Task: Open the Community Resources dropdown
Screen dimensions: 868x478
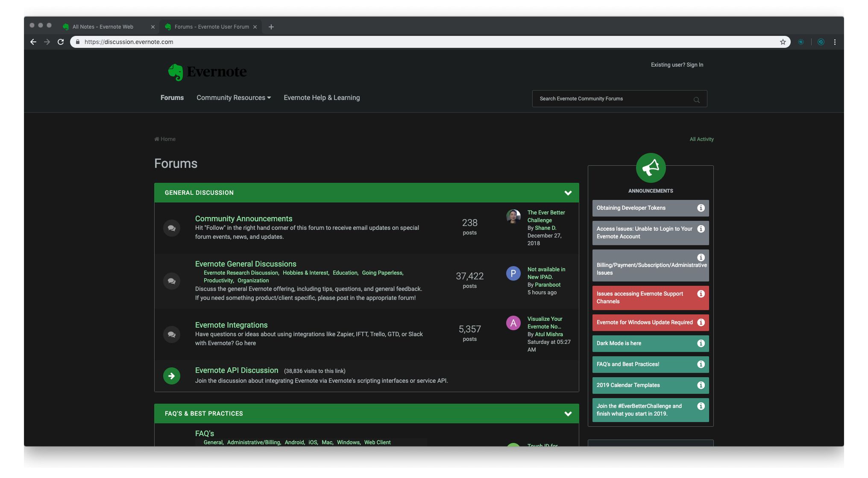Action: tap(234, 98)
